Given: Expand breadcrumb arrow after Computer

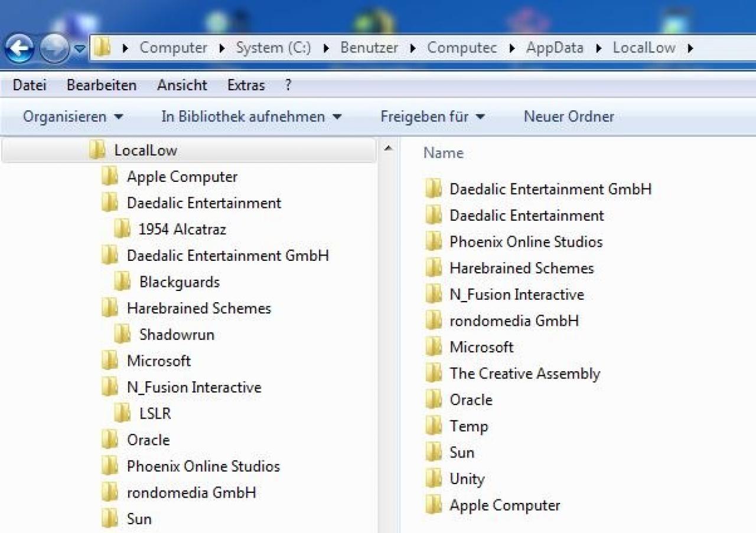Looking at the screenshot, I should pos(222,48).
